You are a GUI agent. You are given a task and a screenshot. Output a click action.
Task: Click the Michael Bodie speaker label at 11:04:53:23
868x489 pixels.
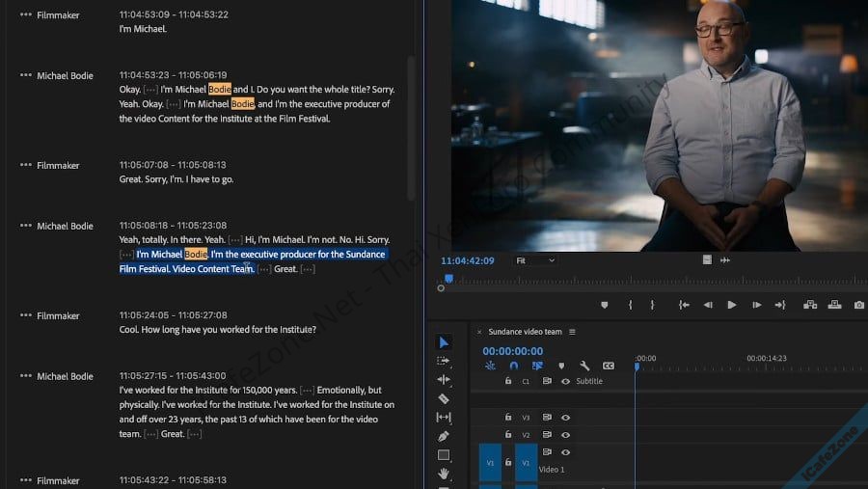click(65, 75)
